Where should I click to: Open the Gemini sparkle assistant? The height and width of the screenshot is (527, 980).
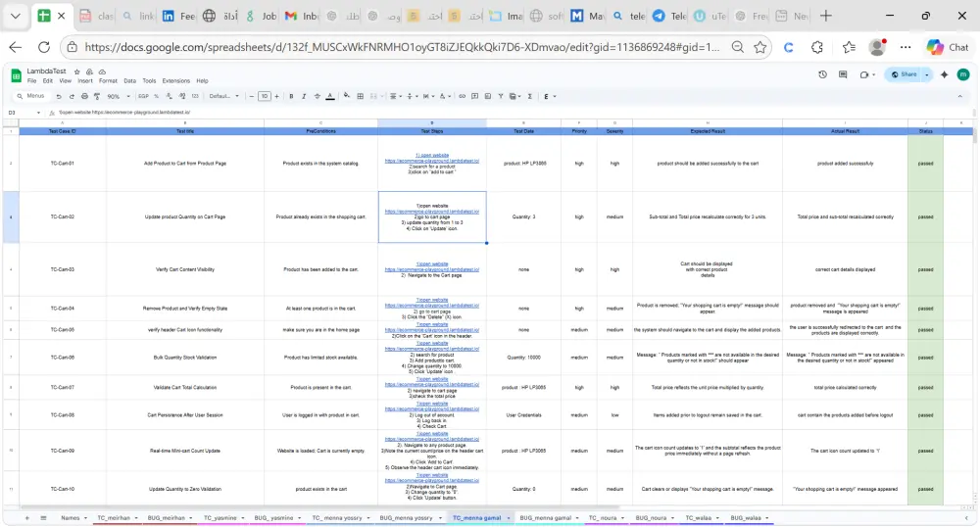(945, 74)
